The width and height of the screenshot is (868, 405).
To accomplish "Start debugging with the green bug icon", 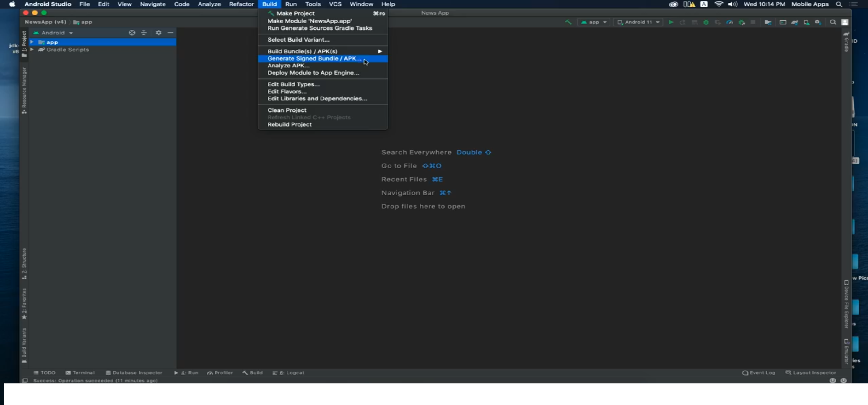I will (706, 22).
